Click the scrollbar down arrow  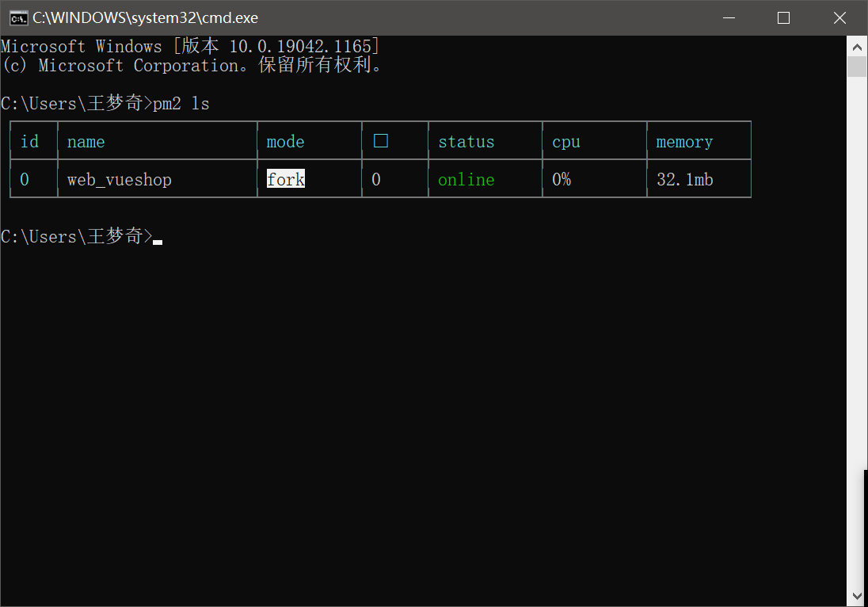click(x=857, y=595)
